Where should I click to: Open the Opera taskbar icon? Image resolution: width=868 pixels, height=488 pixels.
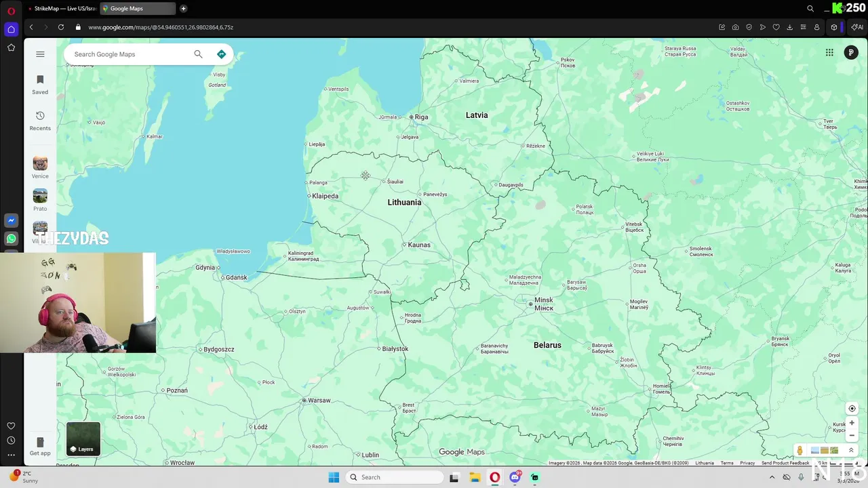click(495, 477)
